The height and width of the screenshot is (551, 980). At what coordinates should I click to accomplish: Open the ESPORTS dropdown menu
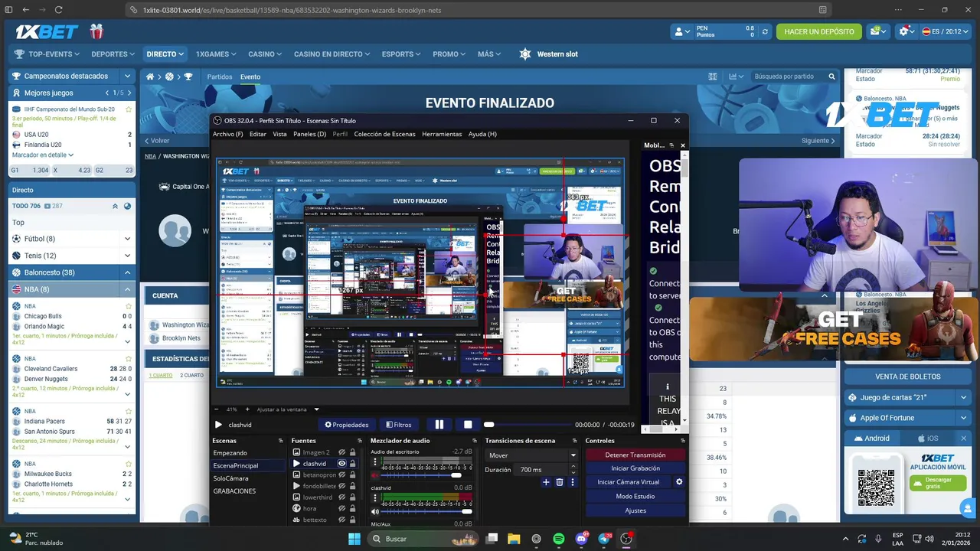[401, 54]
